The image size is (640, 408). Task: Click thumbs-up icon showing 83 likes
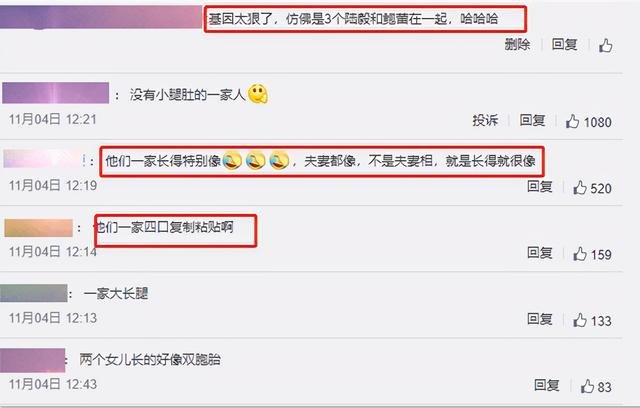tap(587, 386)
